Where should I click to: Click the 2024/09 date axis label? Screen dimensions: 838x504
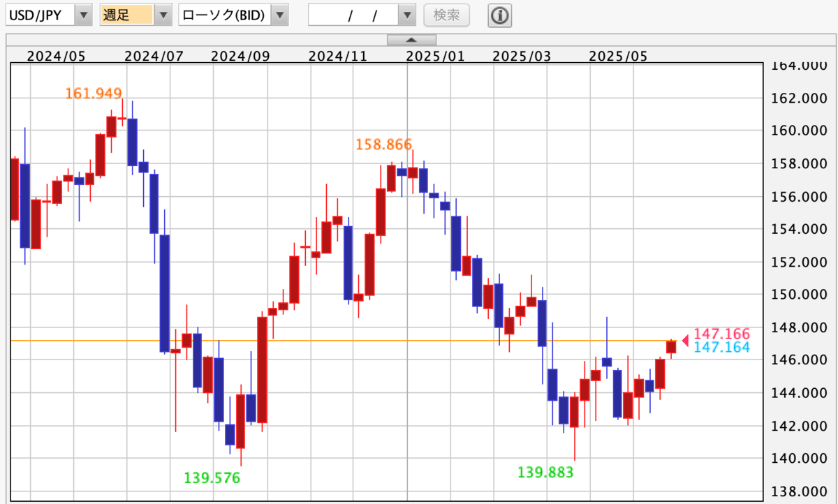coord(240,56)
